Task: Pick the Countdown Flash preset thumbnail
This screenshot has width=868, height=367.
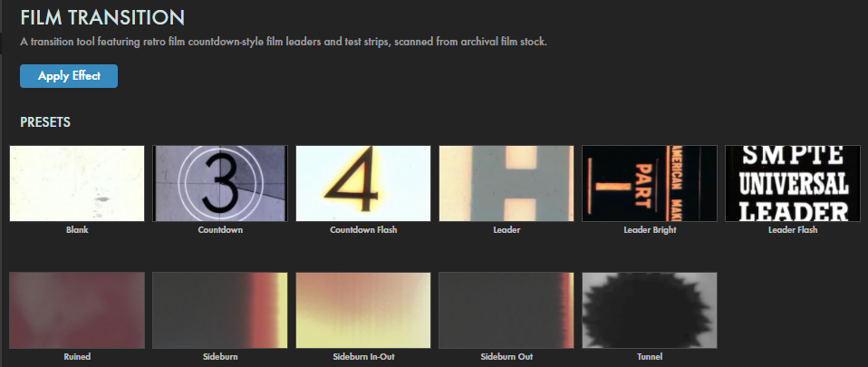Action: click(x=363, y=183)
